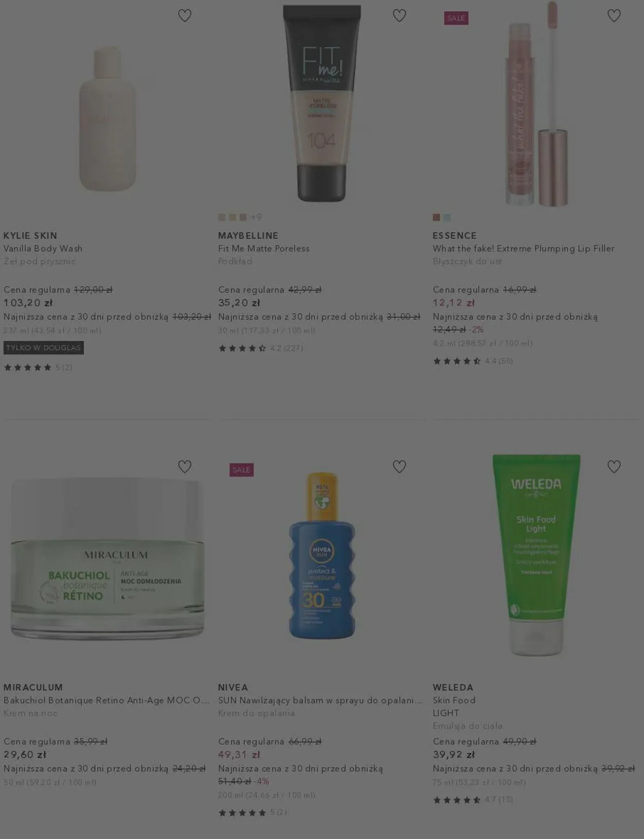
Task: Click the SALE badge on Essence product
Action: point(456,18)
